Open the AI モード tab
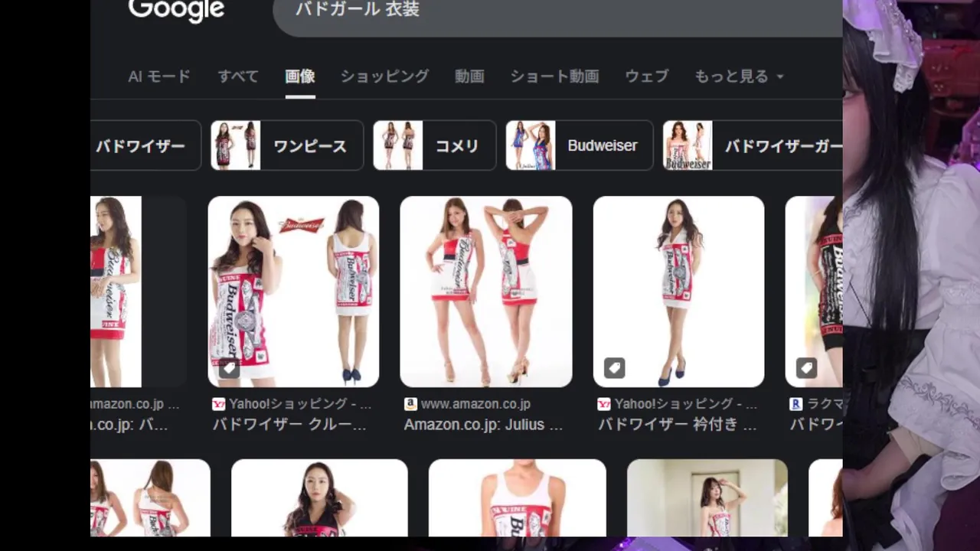This screenshot has height=551, width=980. [x=159, y=77]
